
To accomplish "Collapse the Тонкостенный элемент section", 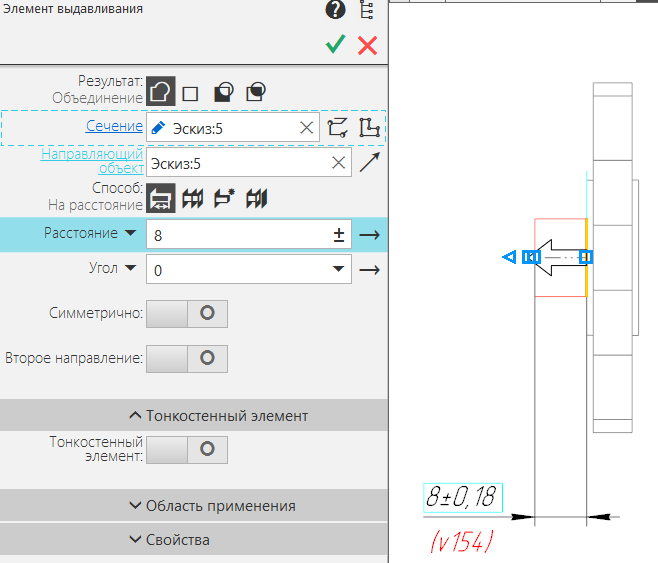I will (x=194, y=415).
